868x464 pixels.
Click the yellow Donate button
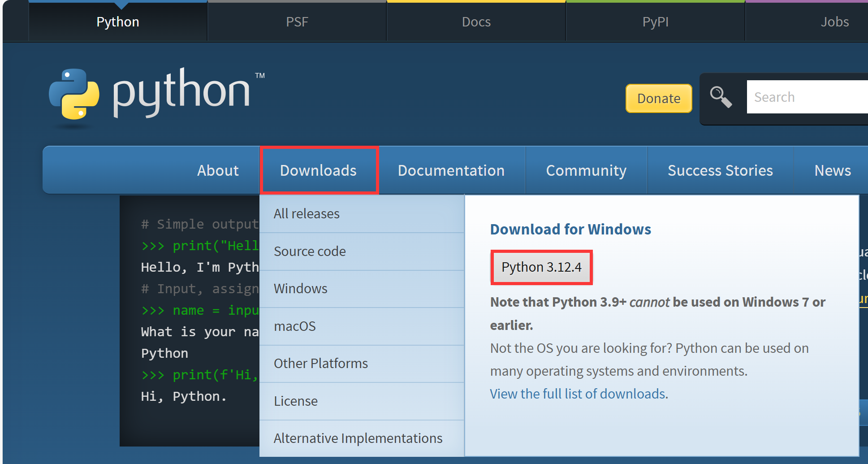[659, 98]
